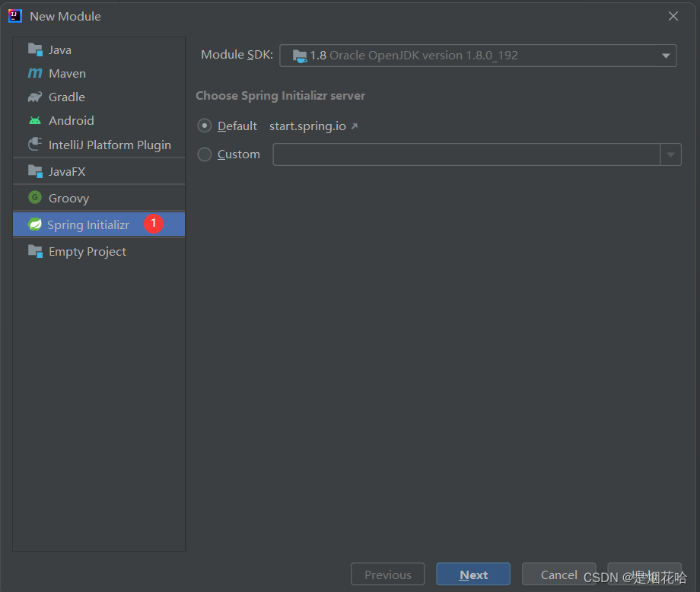Open the start.spring.io link

(x=307, y=126)
